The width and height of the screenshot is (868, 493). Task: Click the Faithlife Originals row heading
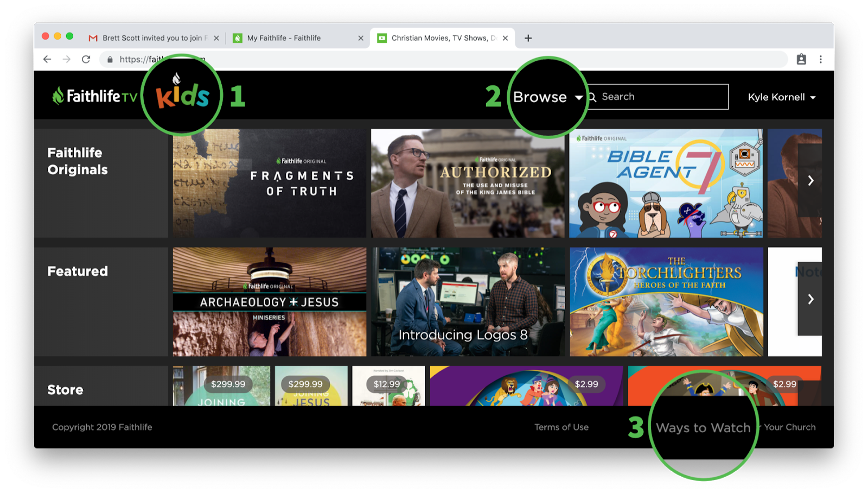pos(78,161)
